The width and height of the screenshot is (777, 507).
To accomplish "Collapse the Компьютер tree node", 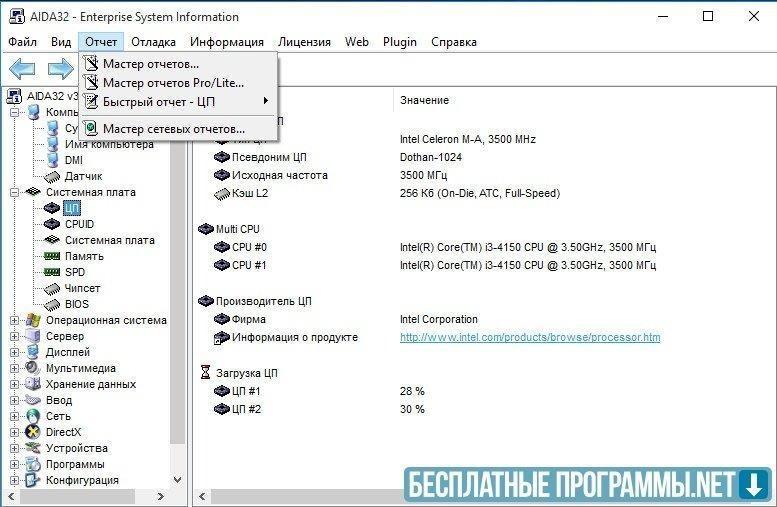I will tap(14, 113).
